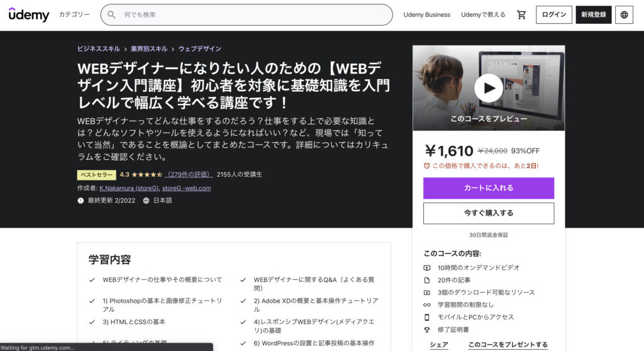The image size is (644, 351).
Task: Click the on-demand video icon
Action: point(427,268)
